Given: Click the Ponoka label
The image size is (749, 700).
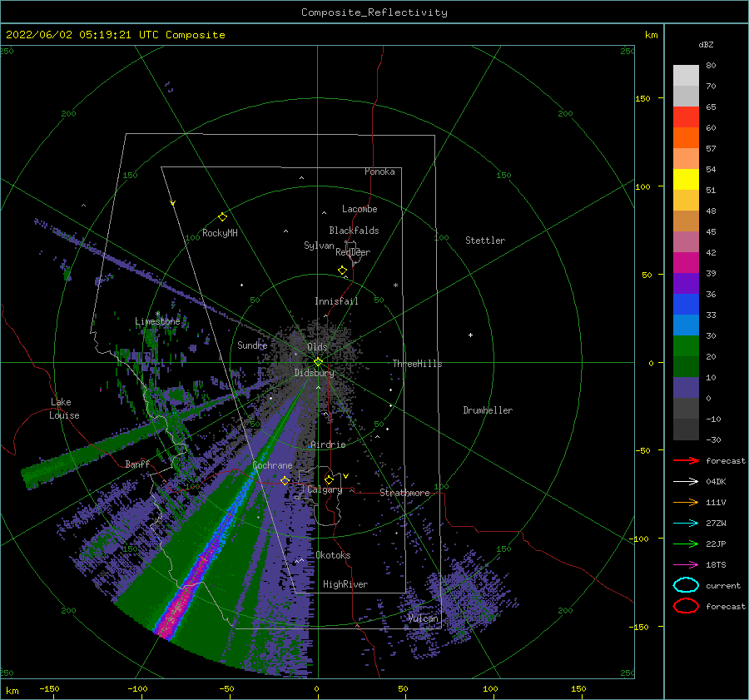Looking at the screenshot, I should [379, 171].
